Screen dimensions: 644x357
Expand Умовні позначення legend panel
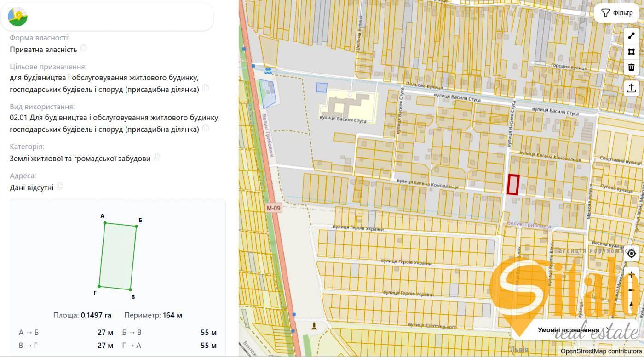574,329
